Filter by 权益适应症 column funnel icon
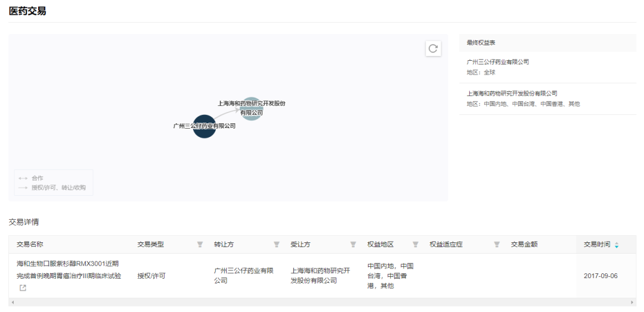The height and width of the screenshot is (312, 644). [497, 244]
